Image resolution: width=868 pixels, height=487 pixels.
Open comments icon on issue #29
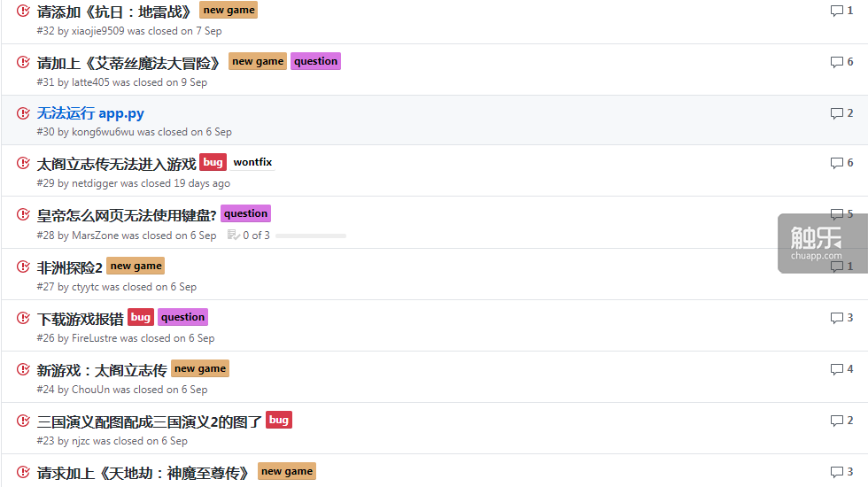[x=836, y=163]
